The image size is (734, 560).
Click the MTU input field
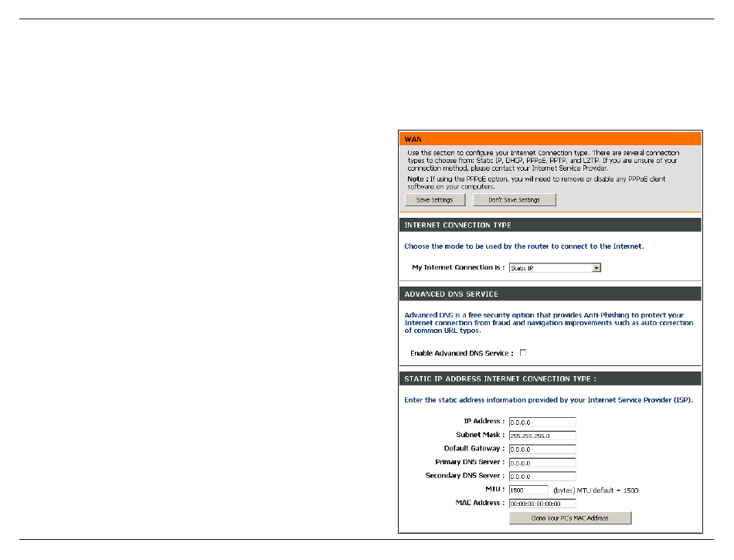pyautogui.click(x=528, y=490)
